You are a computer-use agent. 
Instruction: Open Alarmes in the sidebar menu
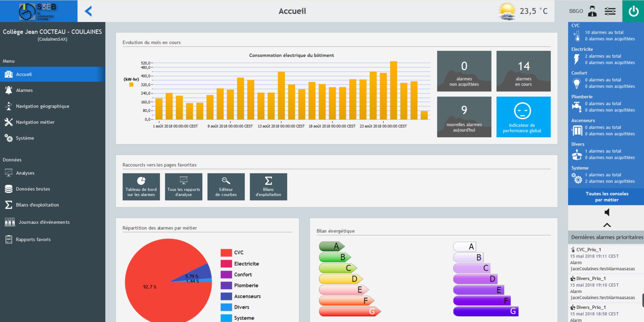pyautogui.click(x=53, y=90)
